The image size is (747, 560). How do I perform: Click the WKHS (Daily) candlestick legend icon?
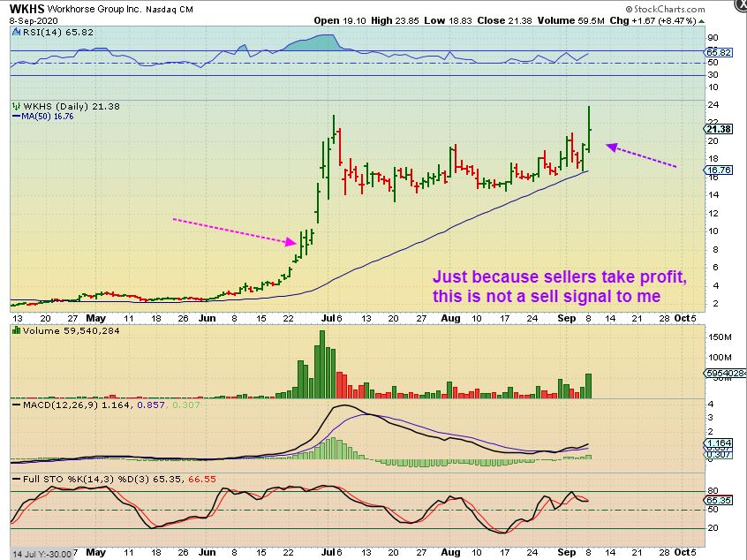coord(17,106)
